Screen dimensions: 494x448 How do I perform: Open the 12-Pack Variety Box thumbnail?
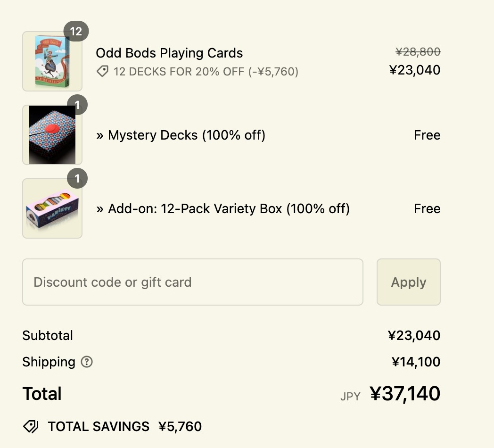(x=52, y=208)
